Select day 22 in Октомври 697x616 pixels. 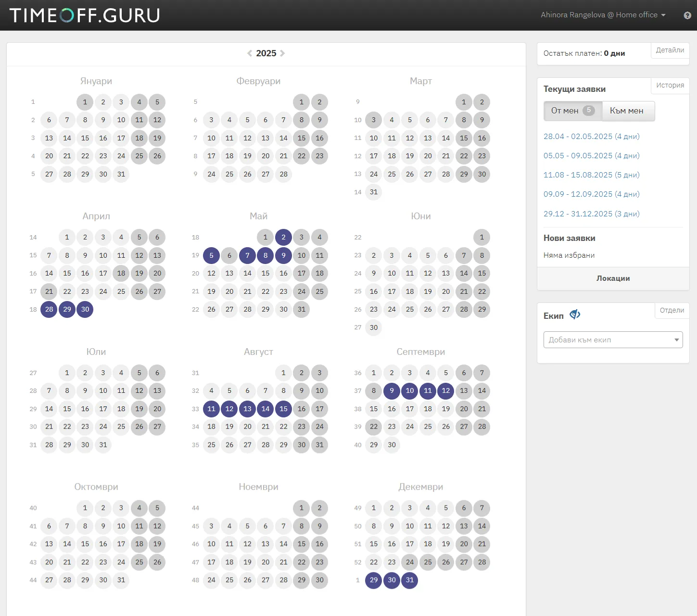point(85,562)
